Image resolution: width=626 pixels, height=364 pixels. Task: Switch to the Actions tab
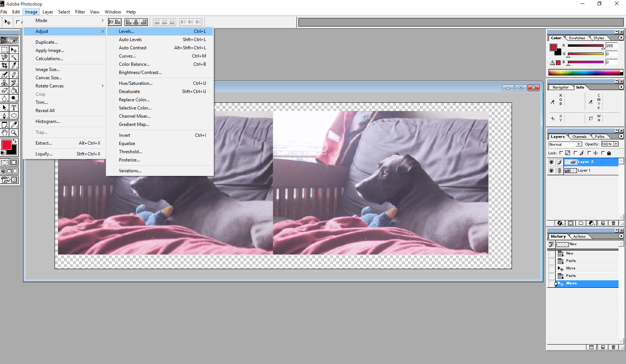(x=579, y=237)
